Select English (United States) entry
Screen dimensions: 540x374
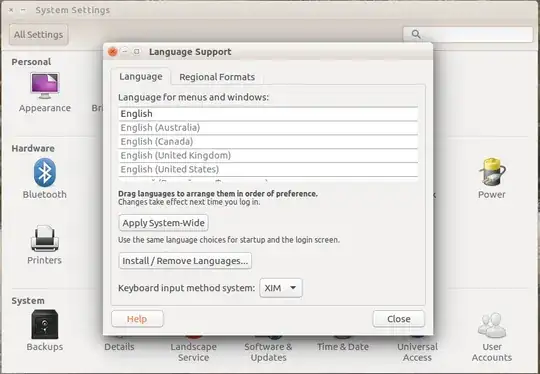[268, 169]
